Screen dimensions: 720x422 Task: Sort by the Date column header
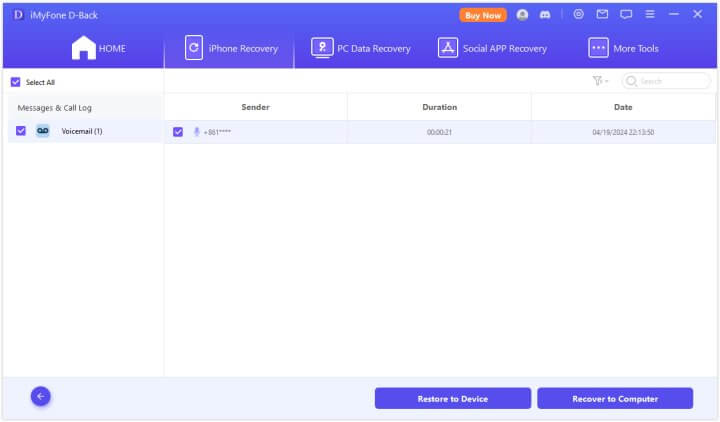(x=623, y=107)
